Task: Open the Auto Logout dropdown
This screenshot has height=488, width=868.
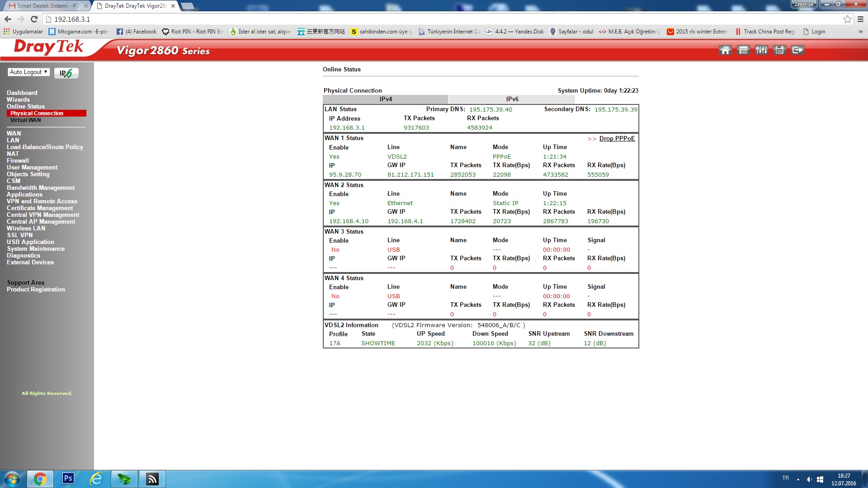Action: [28, 72]
